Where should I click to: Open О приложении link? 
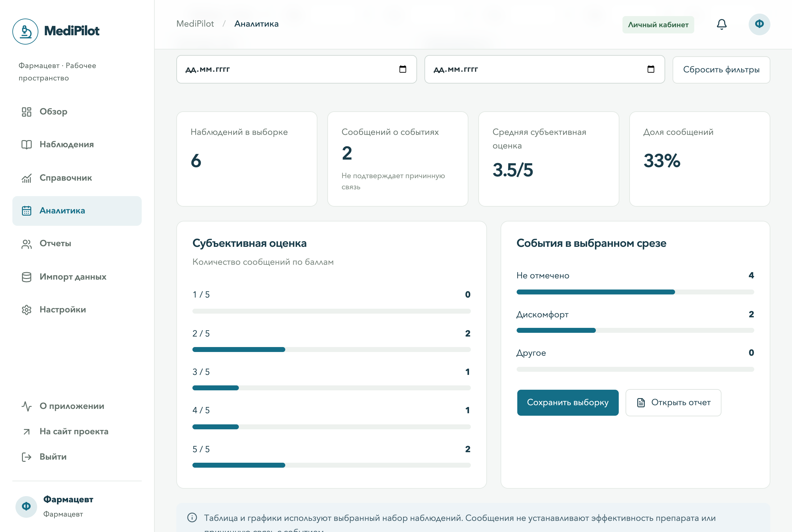[77, 406]
